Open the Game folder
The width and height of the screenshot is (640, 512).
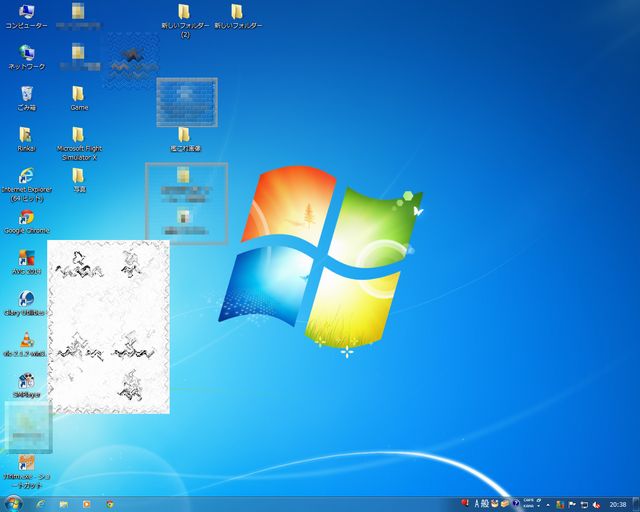pos(78,98)
